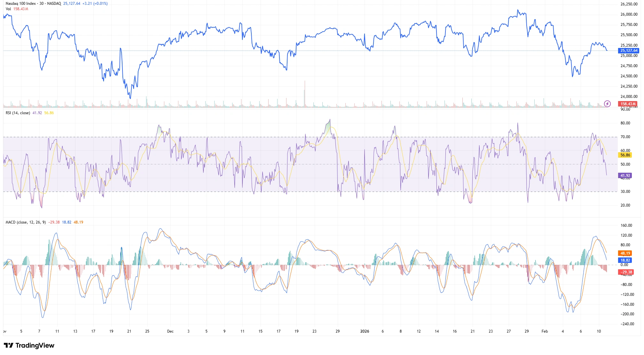The width and height of the screenshot is (644, 355).
Task: Click the Feb month label on time axis
Action: click(x=545, y=331)
